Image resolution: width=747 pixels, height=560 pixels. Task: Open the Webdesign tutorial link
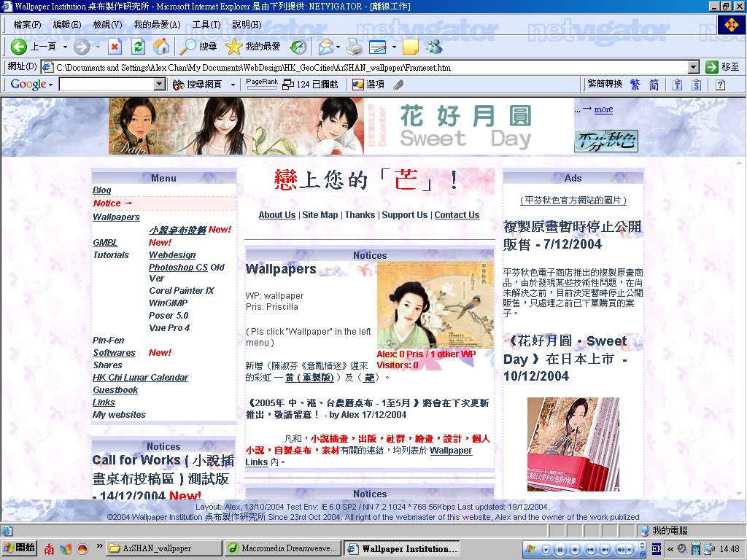172,254
